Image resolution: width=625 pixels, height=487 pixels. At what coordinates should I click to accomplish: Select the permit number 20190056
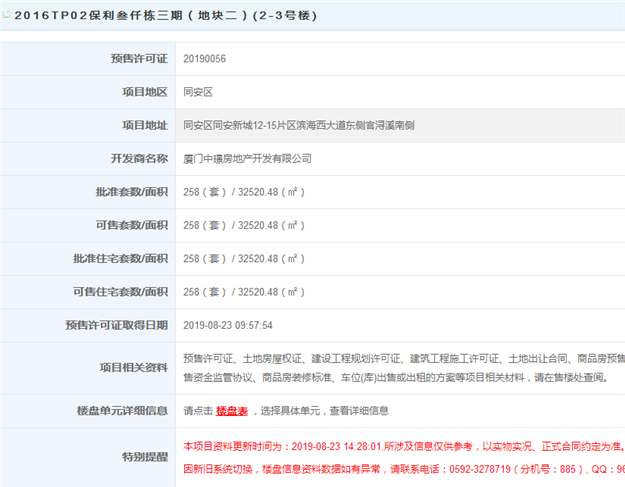[204, 59]
